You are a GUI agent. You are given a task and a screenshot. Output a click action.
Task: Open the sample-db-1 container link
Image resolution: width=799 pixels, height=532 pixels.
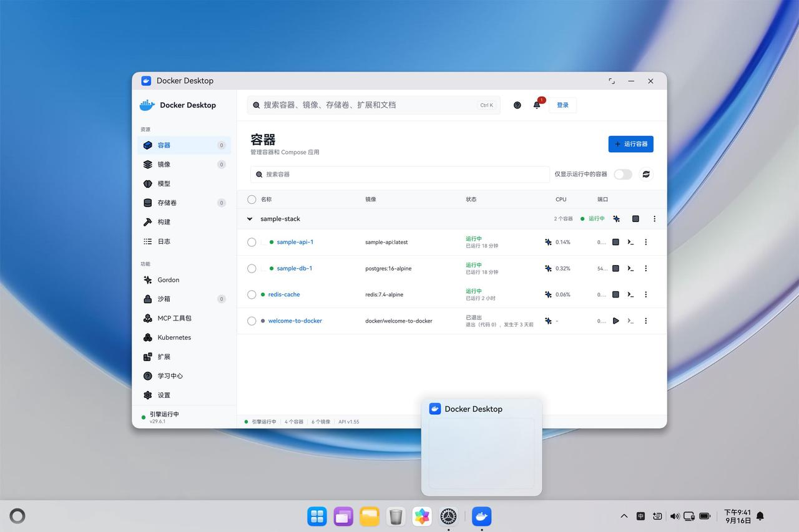tap(295, 268)
